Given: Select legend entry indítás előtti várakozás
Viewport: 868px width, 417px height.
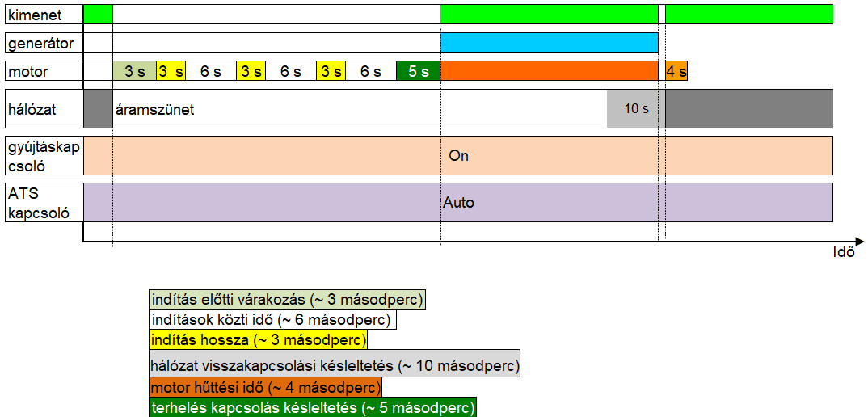Looking at the screenshot, I should coord(287,300).
